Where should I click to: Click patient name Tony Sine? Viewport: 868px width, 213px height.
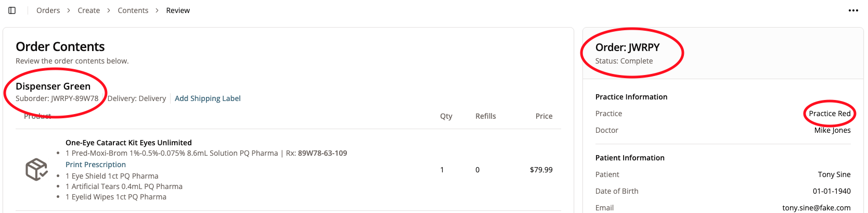[834, 174]
